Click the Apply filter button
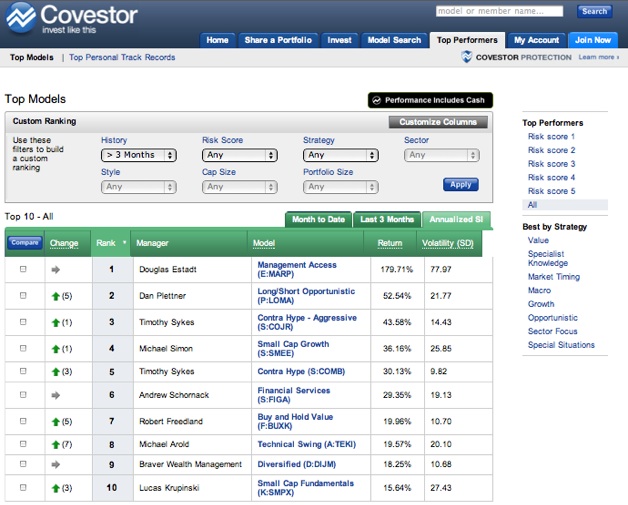Screen dimensions: 628x505 (x=461, y=185)
